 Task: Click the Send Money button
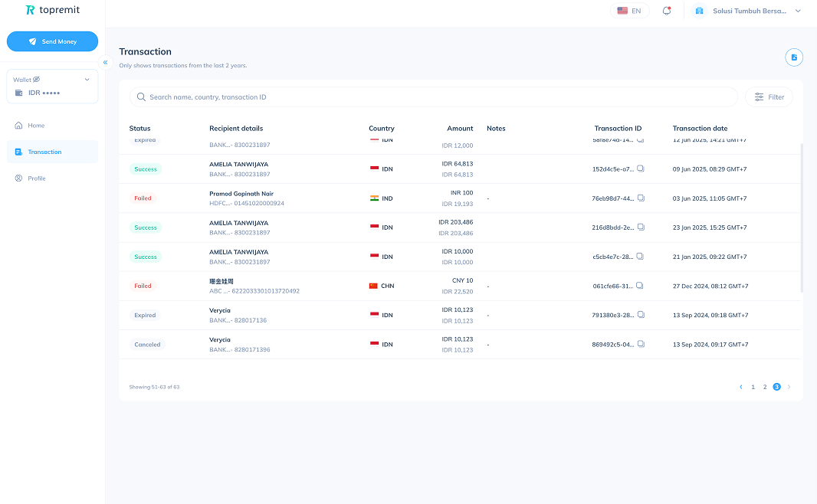(52, 41)
